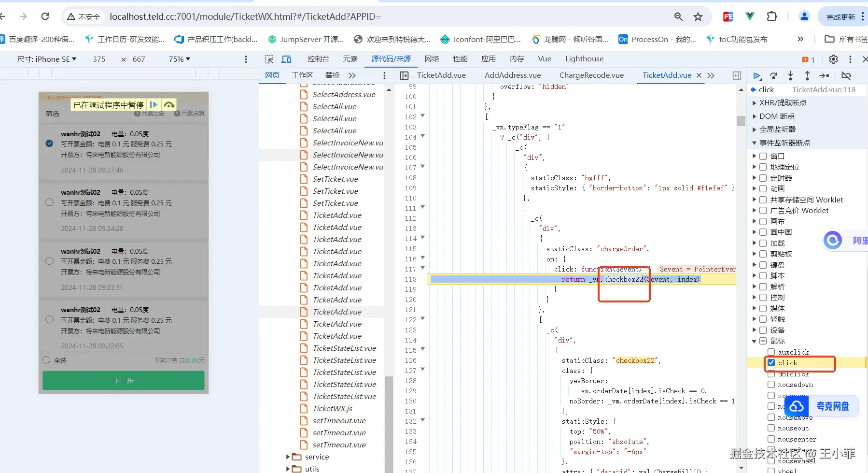The width and height of the screenshot is (868, 473).
Task: Toggle the device toolbar icon
Action: coord(286,59)
